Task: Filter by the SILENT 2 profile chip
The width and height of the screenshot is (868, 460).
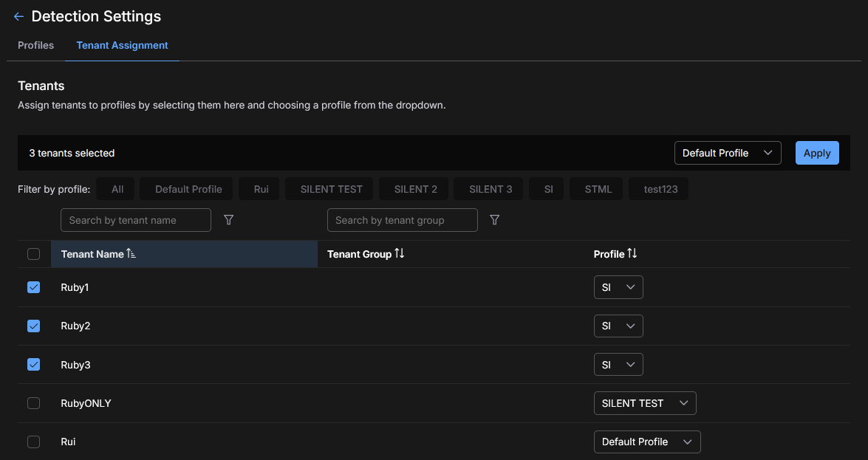Action: 415,189
